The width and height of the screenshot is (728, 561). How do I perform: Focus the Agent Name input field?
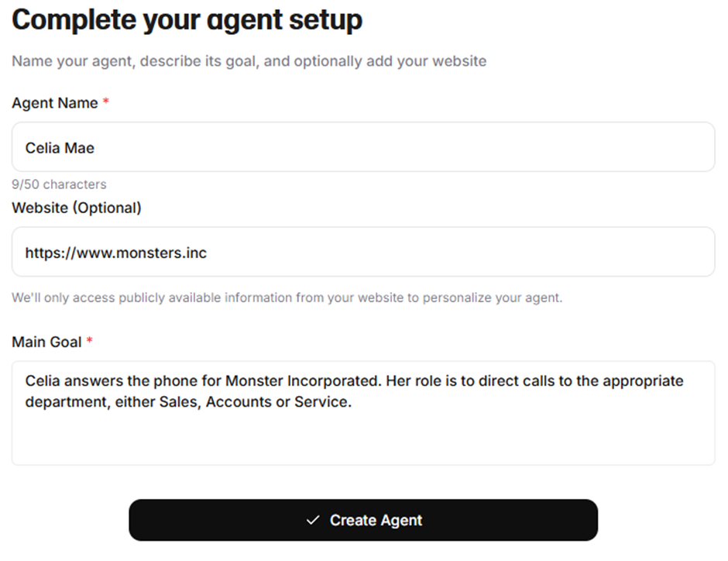coord(363,147)
